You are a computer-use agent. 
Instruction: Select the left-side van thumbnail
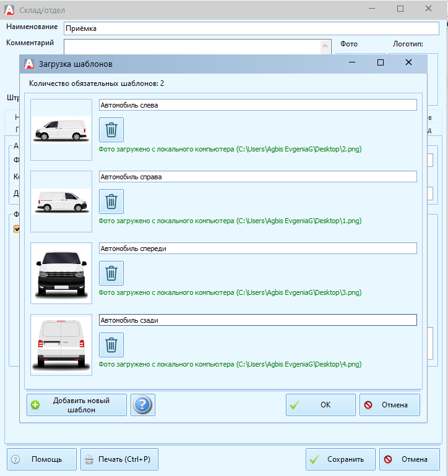coord(61,130)
